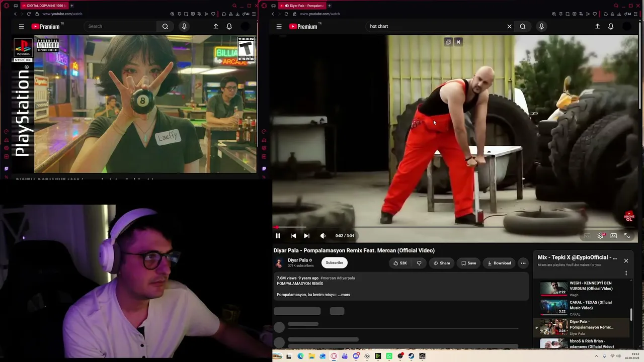The image size is (644, 362).
Task: Clear the 'hot chart' search text
Action: (x=509, y=27)
